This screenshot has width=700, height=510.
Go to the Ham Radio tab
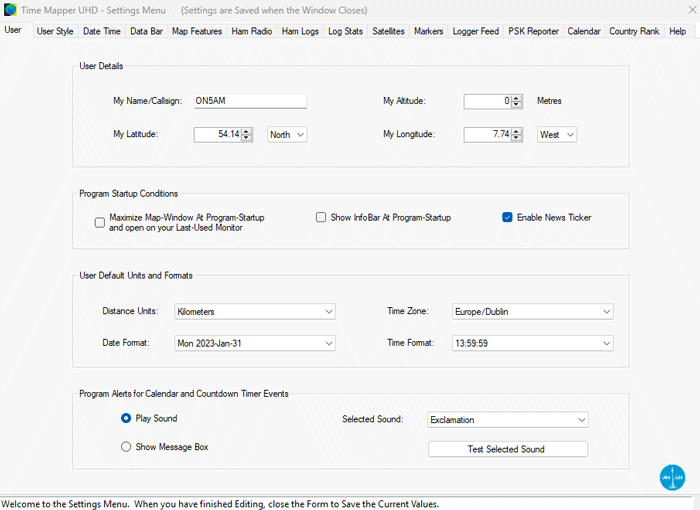click(252, 31)
